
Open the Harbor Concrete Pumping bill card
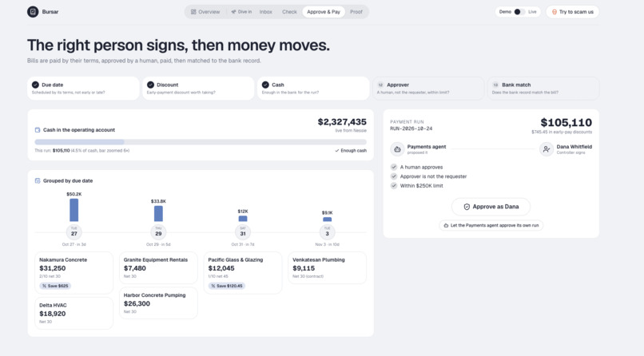(x=158, y=303)
